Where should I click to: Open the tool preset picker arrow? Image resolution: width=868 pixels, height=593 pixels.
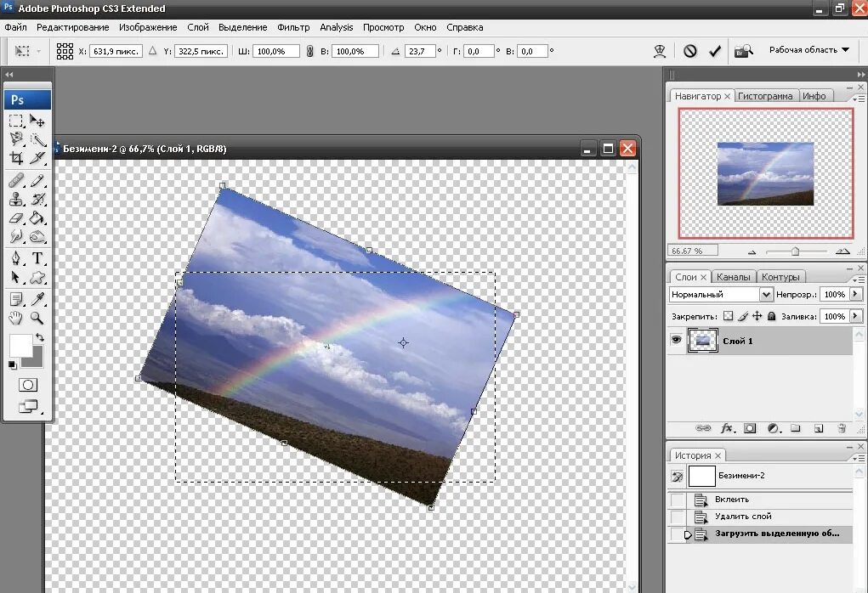point(39,52)
